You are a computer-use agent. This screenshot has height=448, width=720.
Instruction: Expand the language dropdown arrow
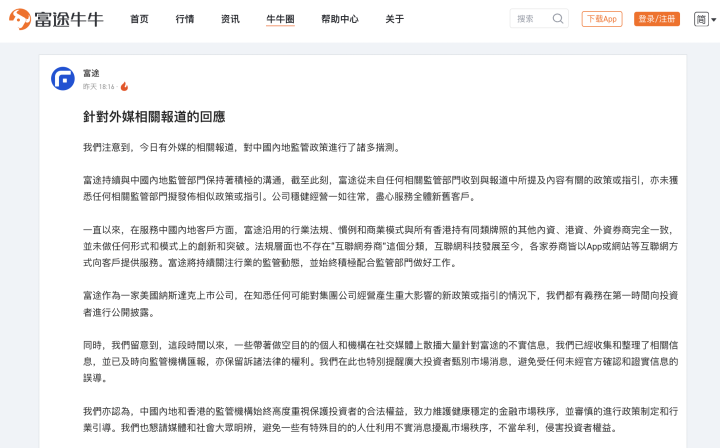714,20
